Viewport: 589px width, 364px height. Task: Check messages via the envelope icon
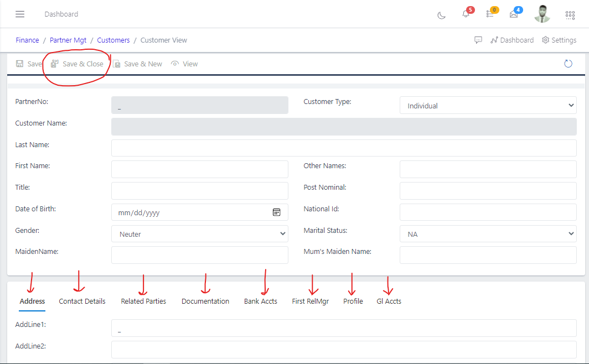pos(514,15)
